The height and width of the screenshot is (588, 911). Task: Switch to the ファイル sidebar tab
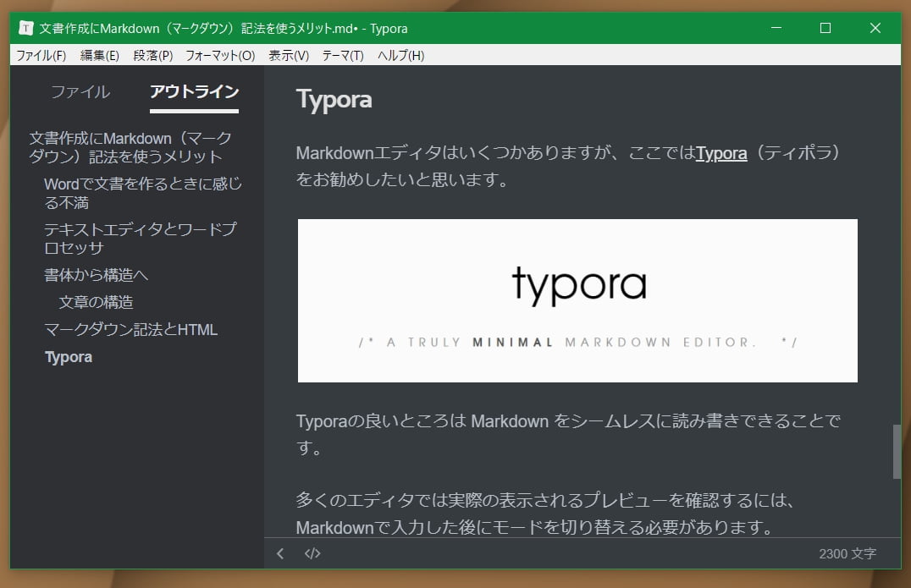point(80,92)
